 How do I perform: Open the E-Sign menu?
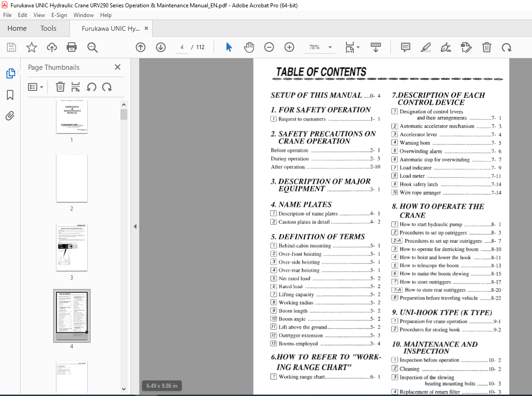tap(59, 15)
